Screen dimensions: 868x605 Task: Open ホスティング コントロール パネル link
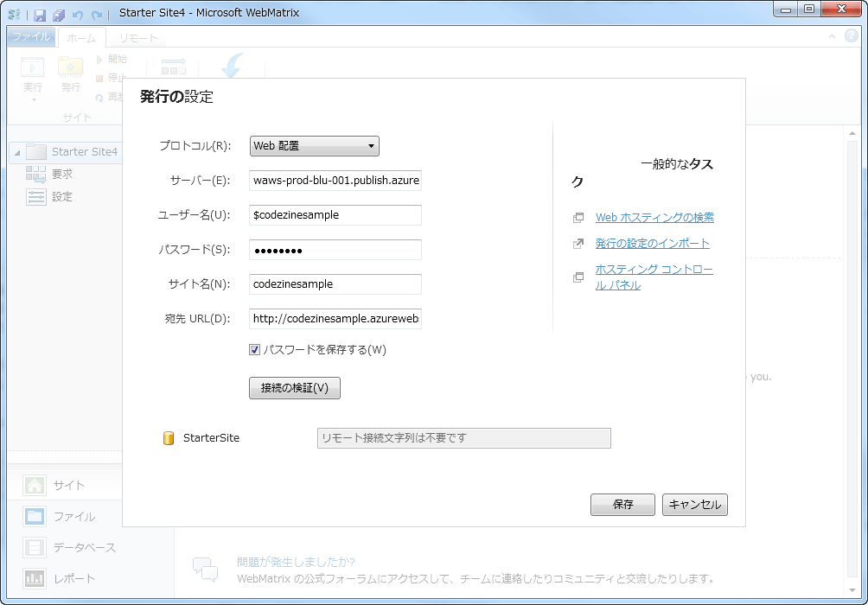pyautogui.click(x=654, y=277)
